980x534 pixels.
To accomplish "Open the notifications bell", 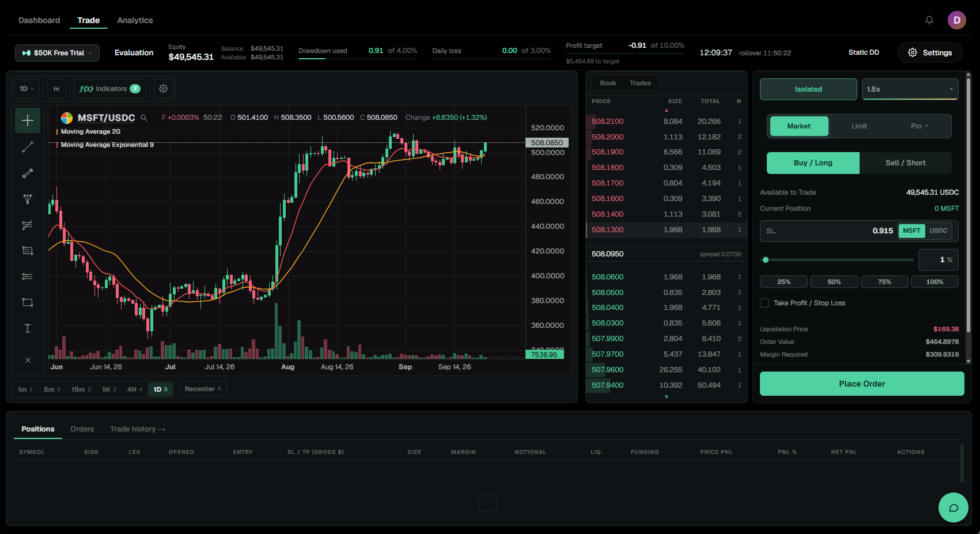I will pyautogui.click(x=929, y=20).
